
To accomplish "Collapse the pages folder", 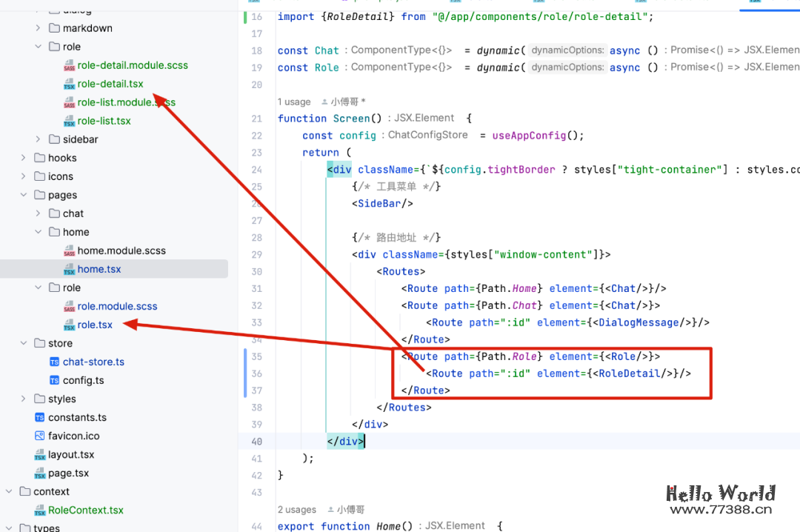I will coord(24,195).
